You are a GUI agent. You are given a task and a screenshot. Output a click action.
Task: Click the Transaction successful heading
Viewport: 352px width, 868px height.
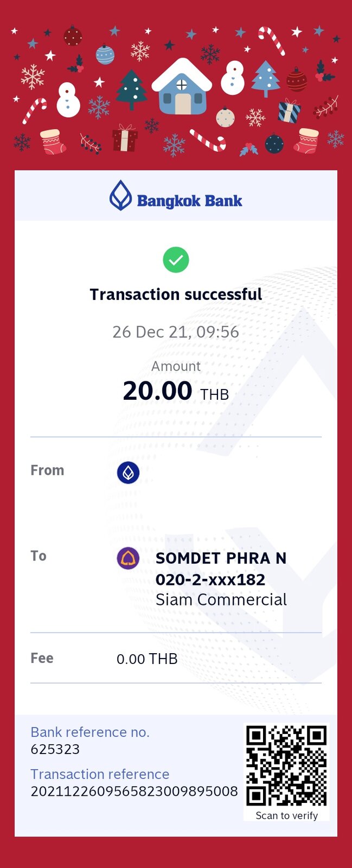[176, 294]
